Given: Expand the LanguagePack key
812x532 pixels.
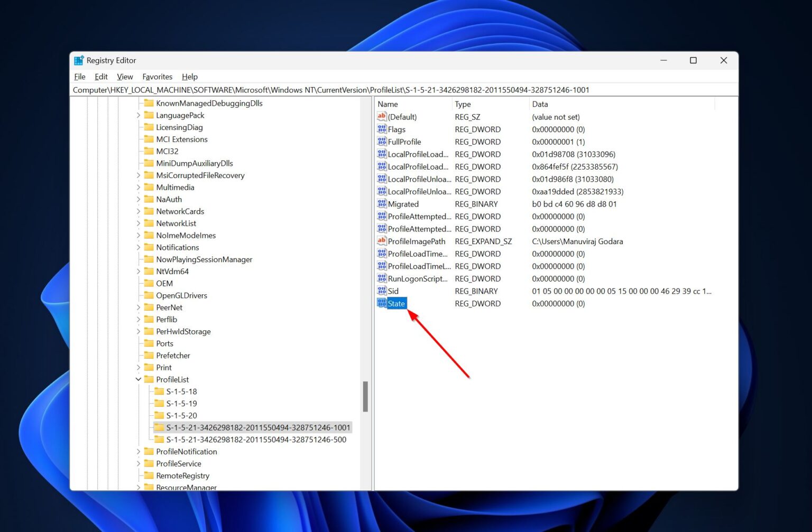Looking at the screenshot, I should click(x=139, y=115).
